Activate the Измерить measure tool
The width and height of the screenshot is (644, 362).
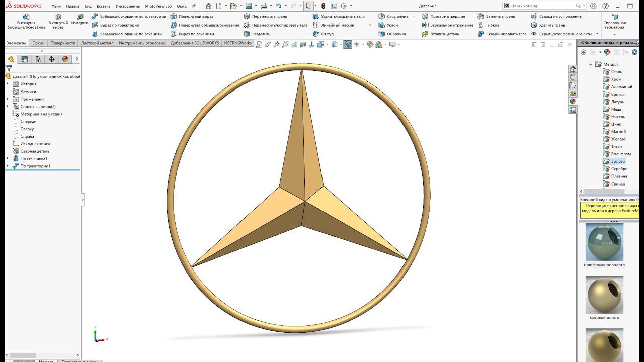click(x=80, y=20)
